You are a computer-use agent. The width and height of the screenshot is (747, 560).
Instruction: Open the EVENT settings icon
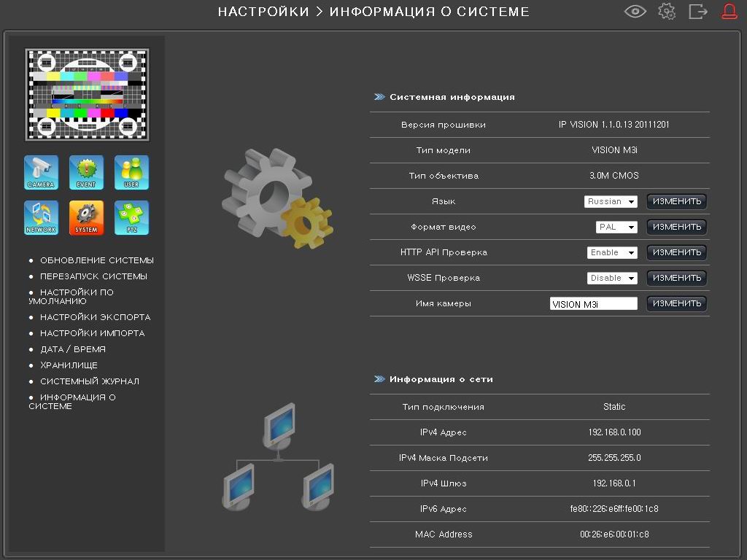tap(86, 172)
